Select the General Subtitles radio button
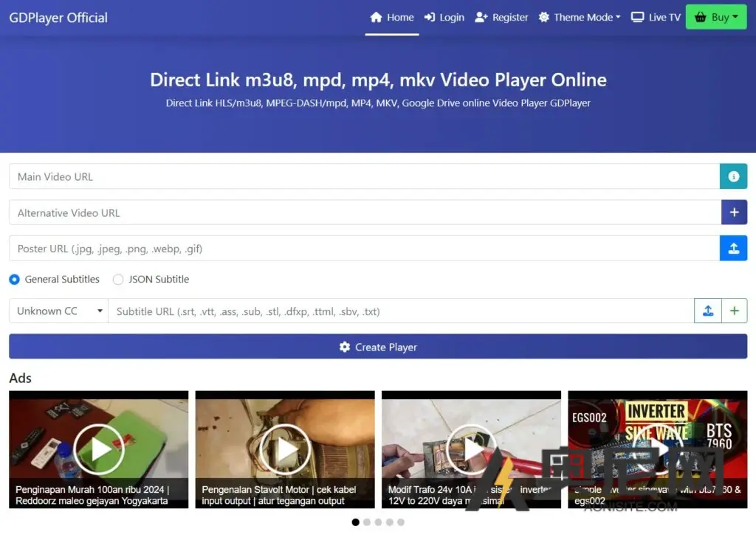Screen dimensions: 756x543 14,279
